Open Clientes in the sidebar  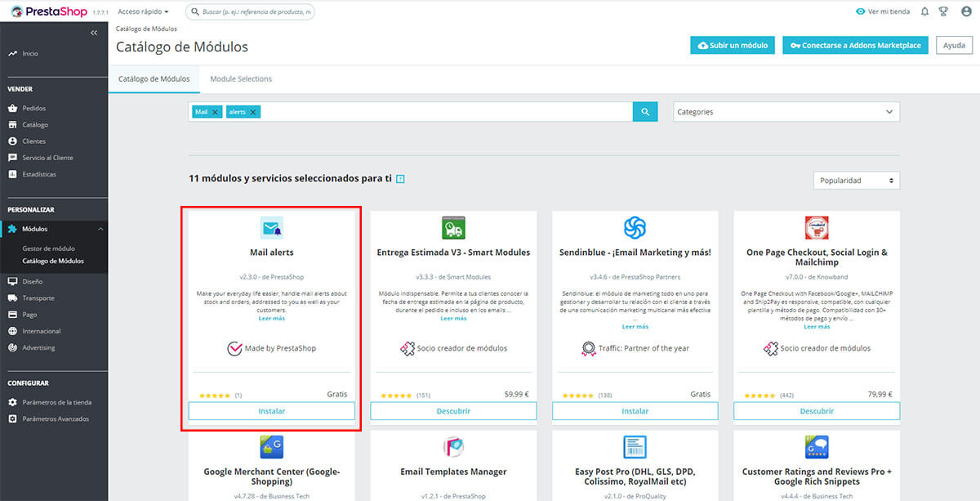pos(34,141)
